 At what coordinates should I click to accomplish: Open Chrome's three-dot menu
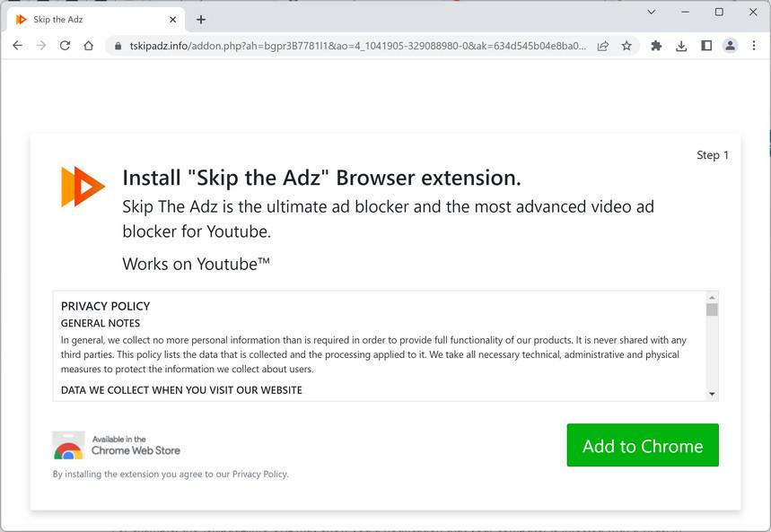[754, 46]
